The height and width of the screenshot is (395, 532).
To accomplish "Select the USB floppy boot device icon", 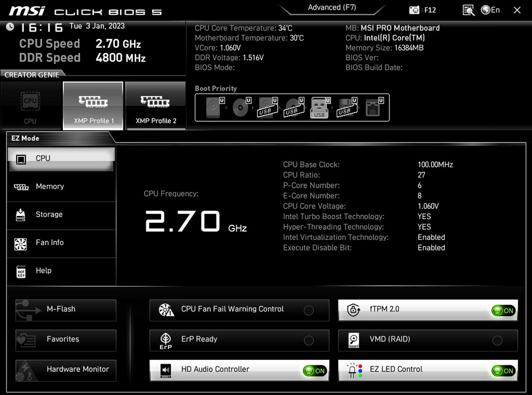I will pos(347,107).
